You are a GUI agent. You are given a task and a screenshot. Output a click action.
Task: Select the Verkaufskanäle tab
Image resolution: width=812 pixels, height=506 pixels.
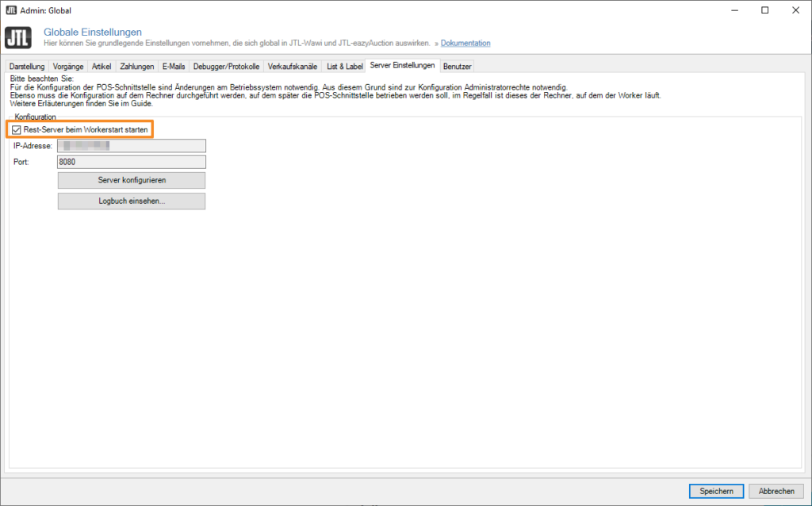coord(293,67)
